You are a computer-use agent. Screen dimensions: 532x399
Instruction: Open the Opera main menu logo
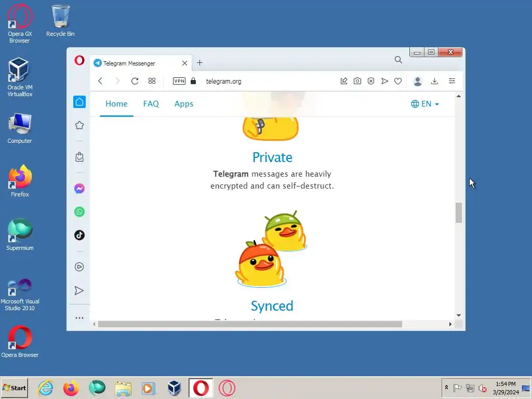pos(79,60)
